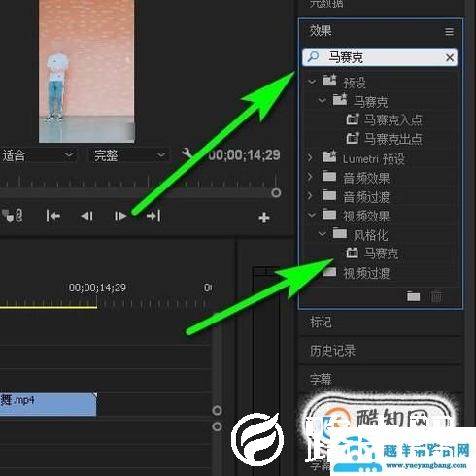476x476 pixels.
Task: Click the Go to Out point button
Action: coord(153,216)
